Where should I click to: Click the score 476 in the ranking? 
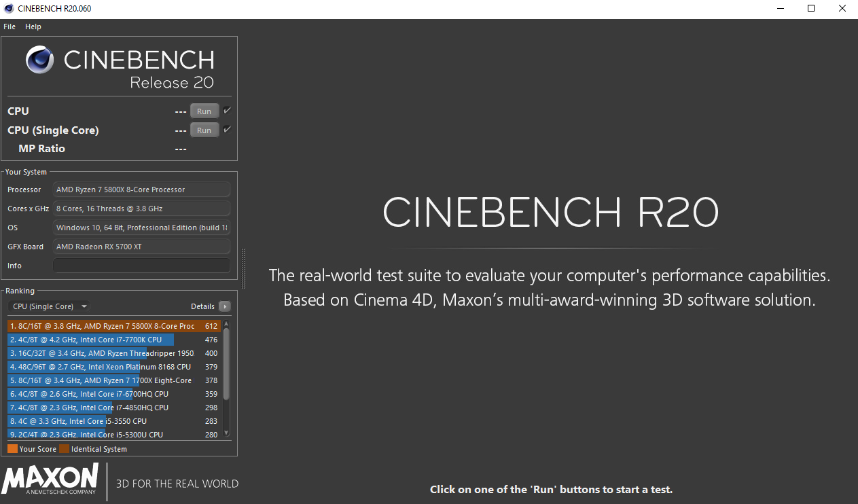click(x=211, y=340)
